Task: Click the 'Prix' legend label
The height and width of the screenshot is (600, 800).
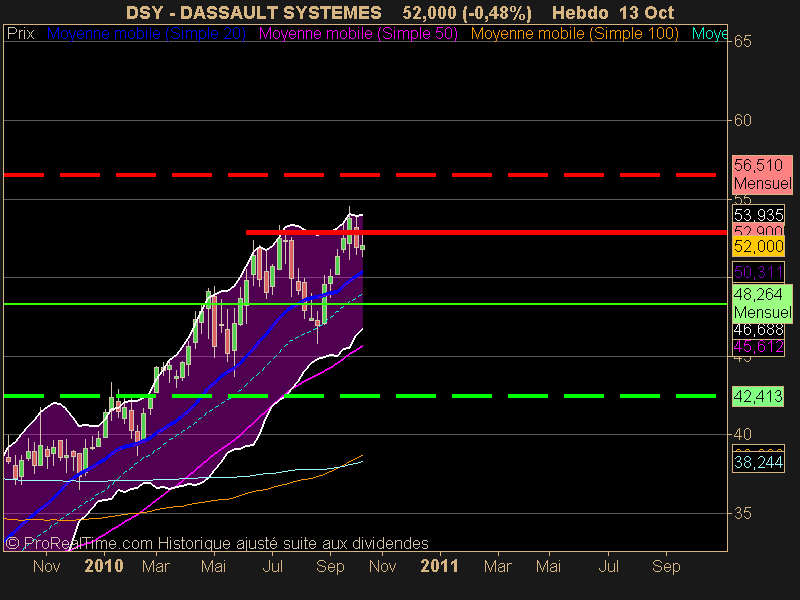Action: [x=20, y=34]
